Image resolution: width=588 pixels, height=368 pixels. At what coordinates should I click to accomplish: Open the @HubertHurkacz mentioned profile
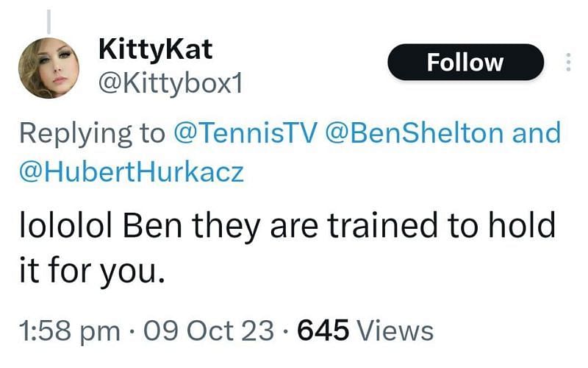click(132, 172)
